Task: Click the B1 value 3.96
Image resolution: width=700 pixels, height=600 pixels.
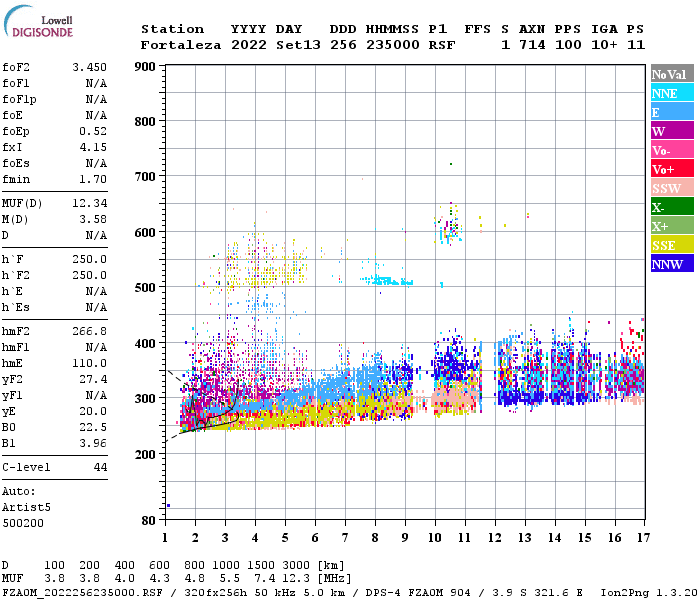Action: click(x=93, y=443)
